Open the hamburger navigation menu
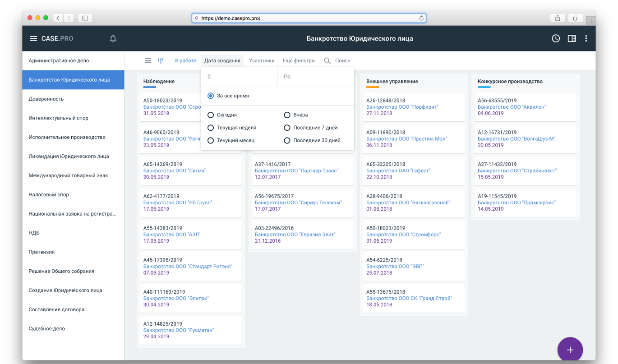 pyautogui.click(x=33, y=39)
